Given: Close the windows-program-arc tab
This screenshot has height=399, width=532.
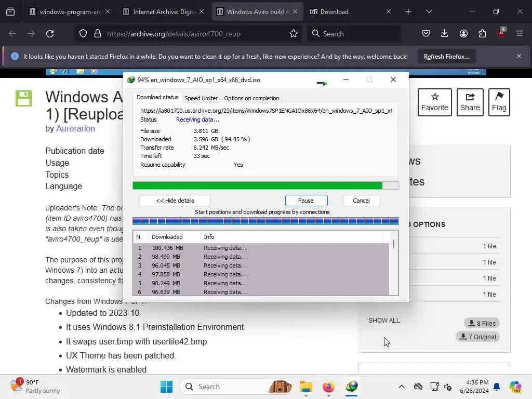Looking at the screenshot, I should click(x=108, y=11).
